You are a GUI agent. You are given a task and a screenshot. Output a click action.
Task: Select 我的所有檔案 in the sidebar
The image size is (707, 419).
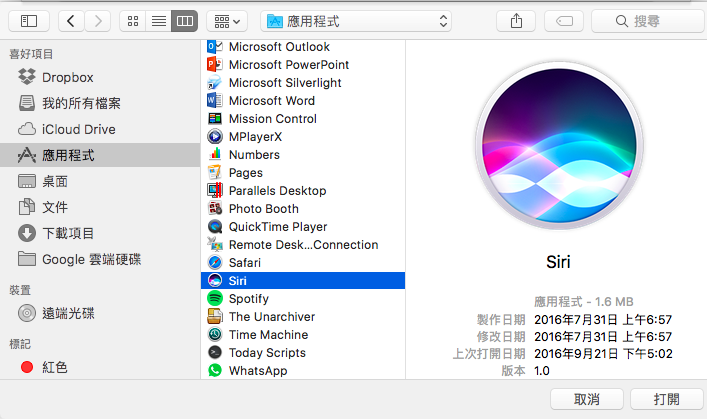pyautogui.click(x=100, y=103)
